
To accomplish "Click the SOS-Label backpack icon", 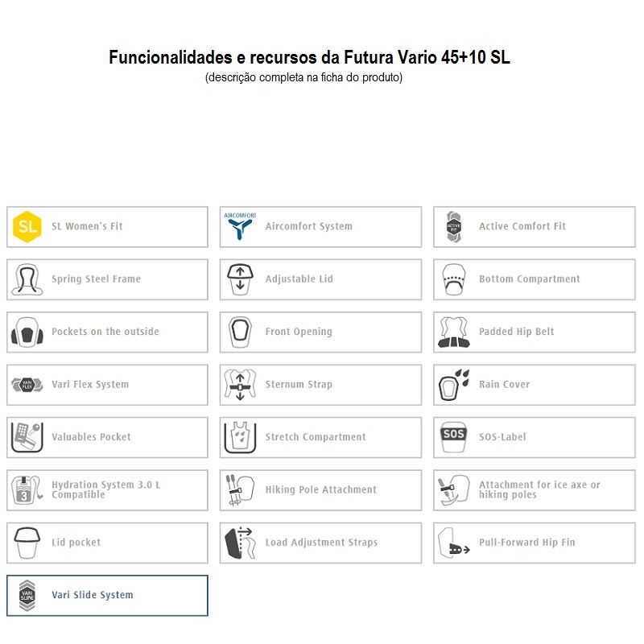I will 454,437.
